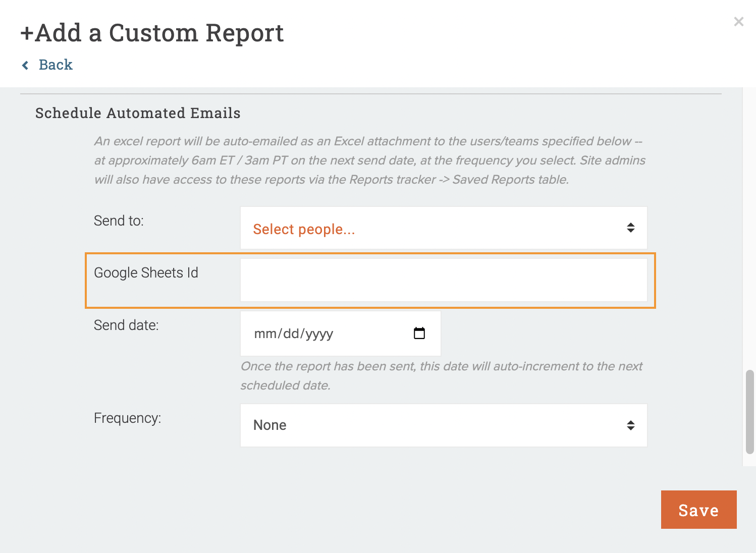Click the "Send date:" field label
This screenshot has height=553, width=756.
[x=126, y=325]
